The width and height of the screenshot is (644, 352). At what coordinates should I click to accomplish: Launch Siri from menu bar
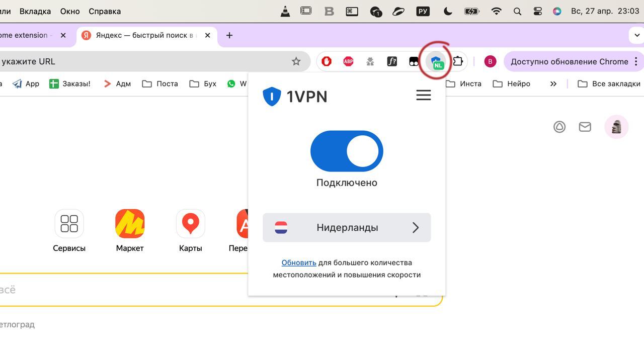tap(557, 11)
